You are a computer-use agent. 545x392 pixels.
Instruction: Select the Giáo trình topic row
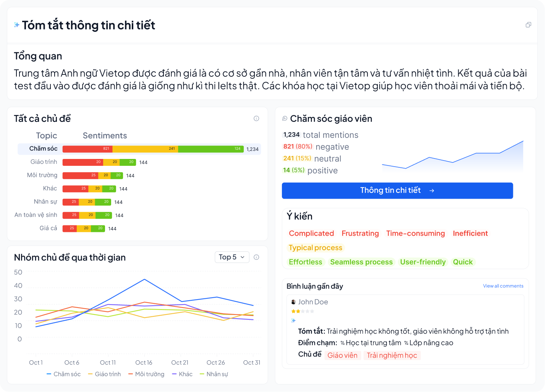pos(44,162)
